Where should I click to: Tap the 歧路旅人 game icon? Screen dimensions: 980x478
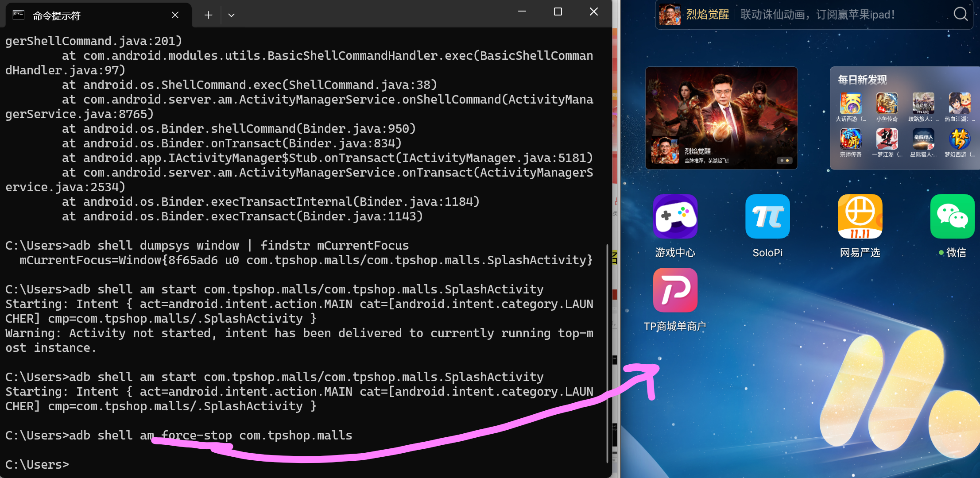pyautogui.click(x=923, y=104)
